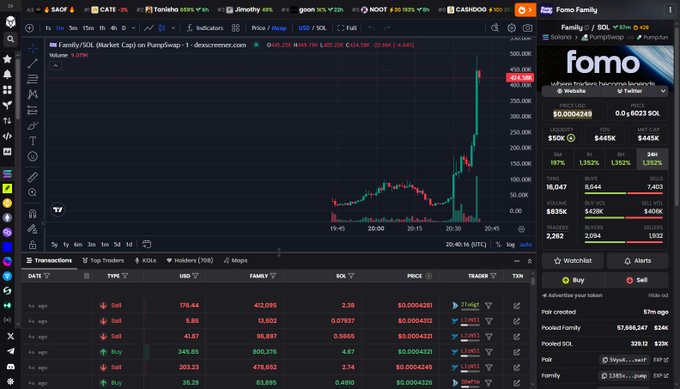The image size is (680, 389).
Task: Open the emoji icons tool
Action: tap(33, 156)
